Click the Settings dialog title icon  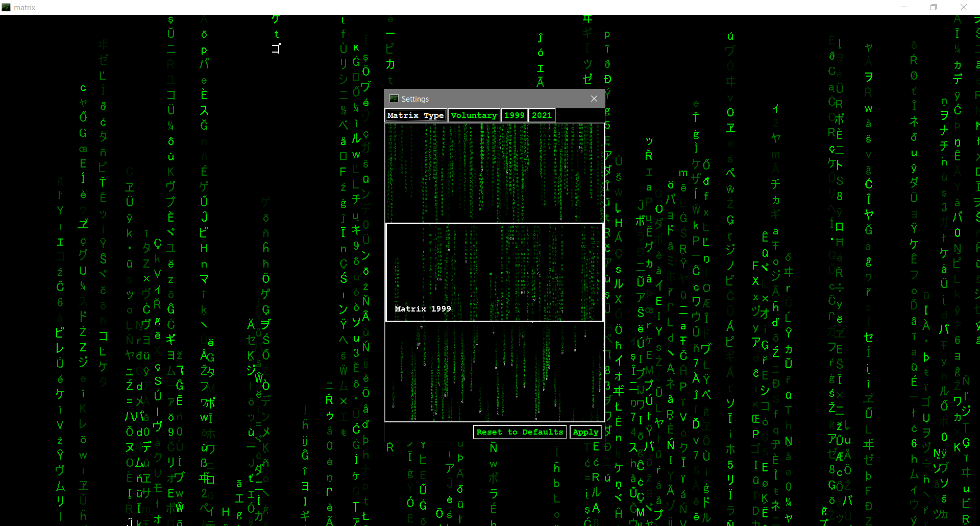[394, 99]
